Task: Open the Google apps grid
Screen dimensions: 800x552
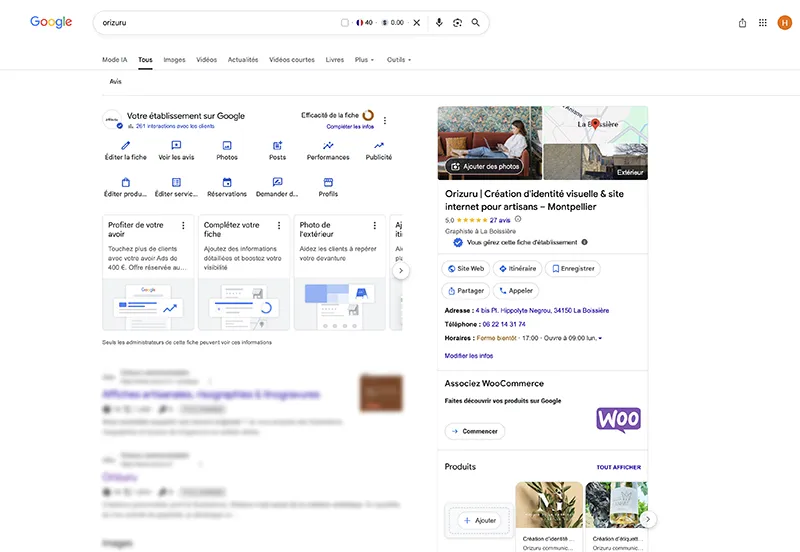Action: [763, 22]
